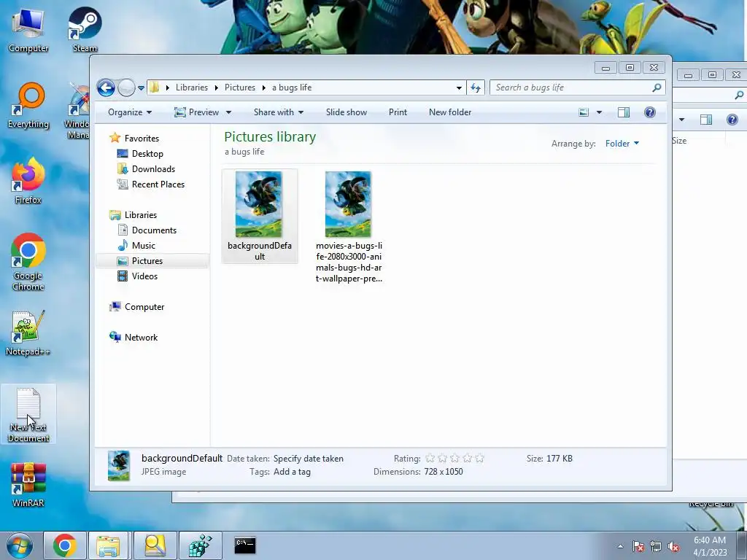Click the command prompt icon in taskbar

click(245, 545)
